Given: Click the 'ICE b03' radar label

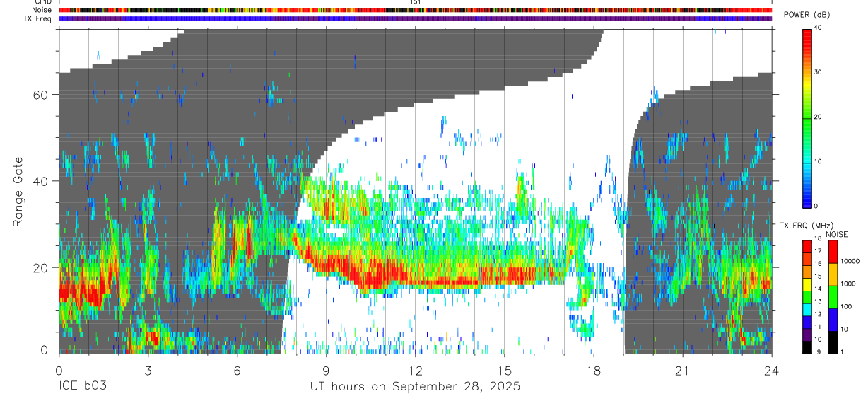Looking at the screenshot, I should [81, 386].
